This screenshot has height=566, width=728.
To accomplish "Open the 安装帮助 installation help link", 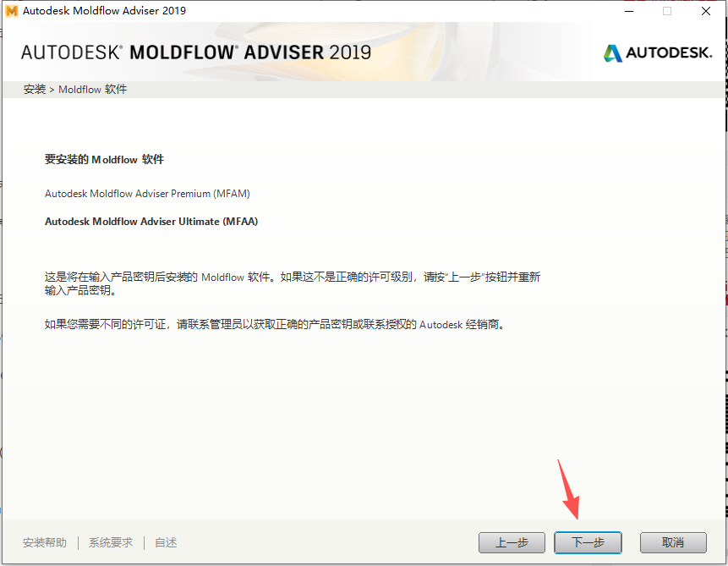I will click(44, 542).
